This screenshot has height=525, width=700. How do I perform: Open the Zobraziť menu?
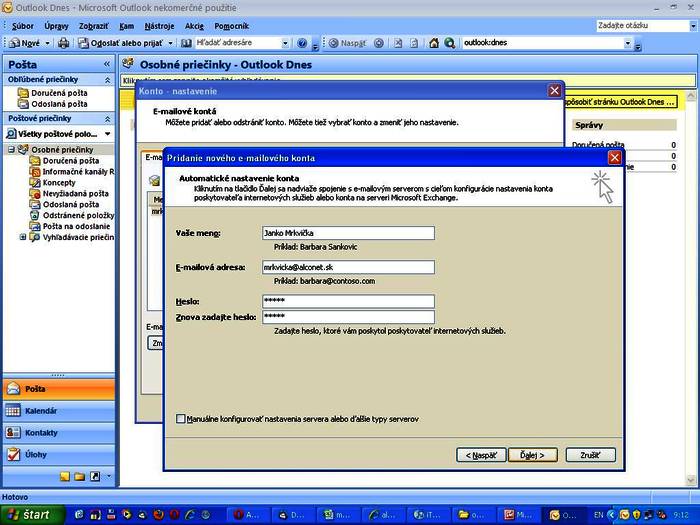(x=93, y=26)
